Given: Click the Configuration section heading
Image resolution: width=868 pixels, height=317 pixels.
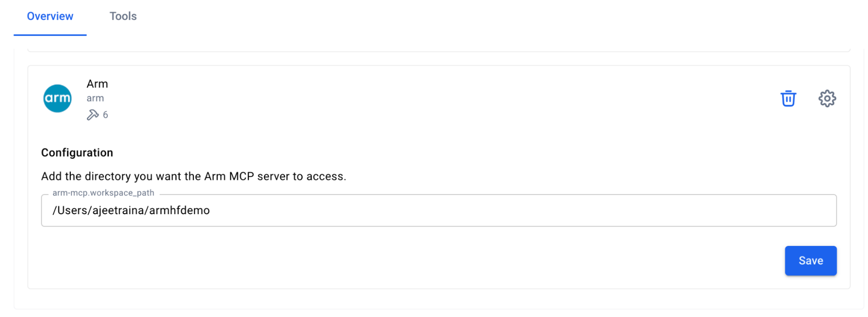Looking at the screenshot, I should tap(77, 152).
